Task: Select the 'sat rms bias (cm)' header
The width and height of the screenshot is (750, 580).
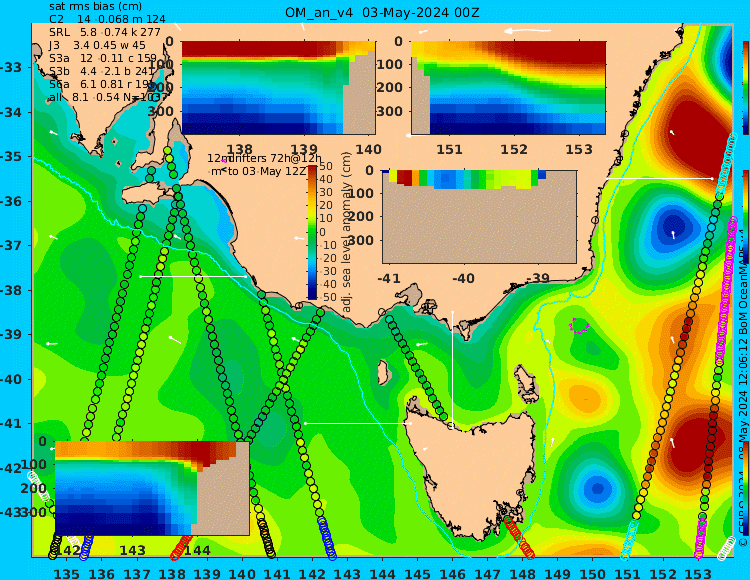Action: [95, 6]
